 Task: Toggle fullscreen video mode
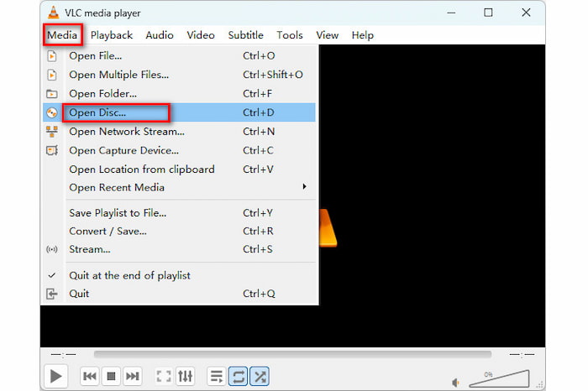(x=164, y=376)
